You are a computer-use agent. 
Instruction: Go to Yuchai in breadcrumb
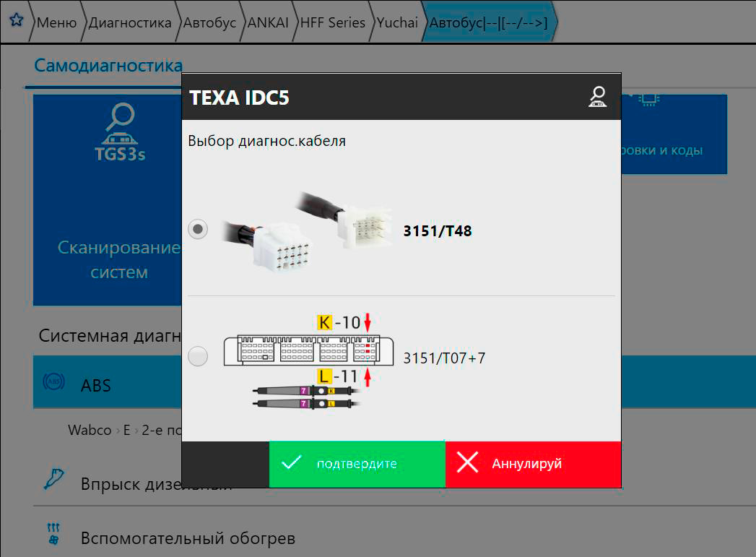click(x=397, y=22)
